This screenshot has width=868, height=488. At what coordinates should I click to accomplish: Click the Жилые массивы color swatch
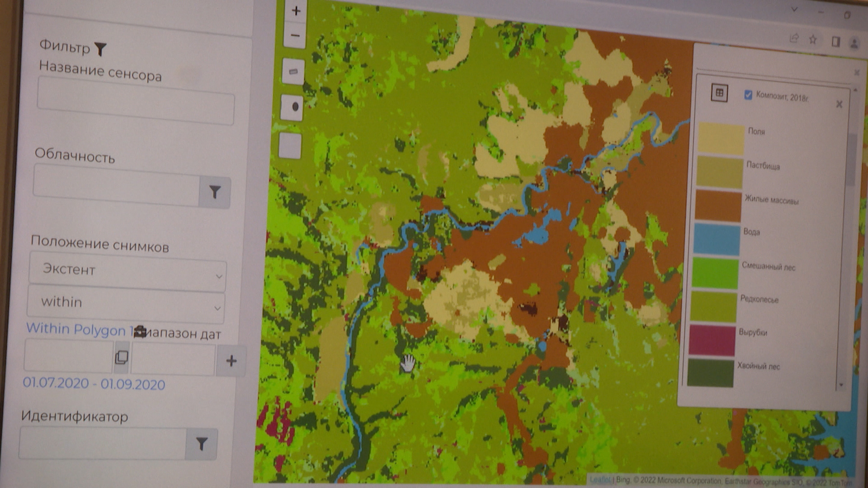point(718,206)
